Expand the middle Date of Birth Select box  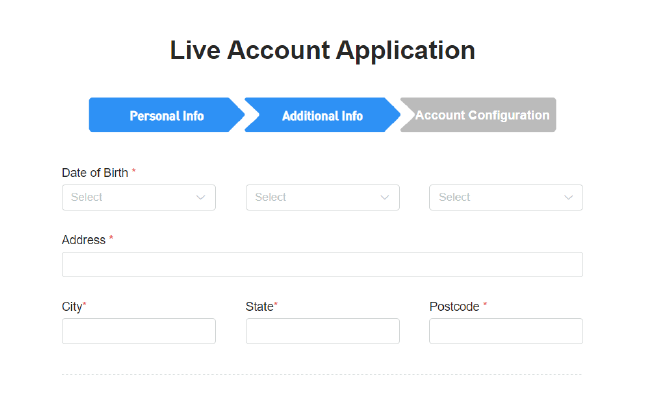[322, 197]
